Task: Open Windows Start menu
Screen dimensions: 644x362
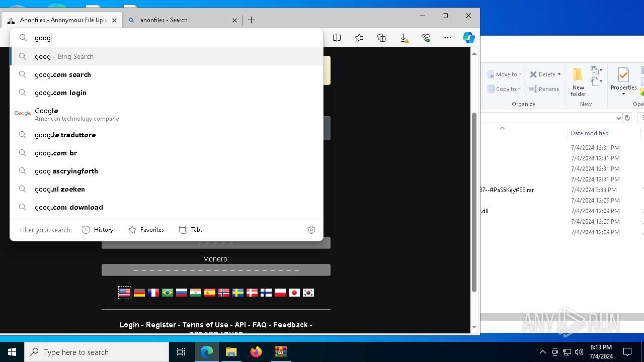Action: click(12, 352)
